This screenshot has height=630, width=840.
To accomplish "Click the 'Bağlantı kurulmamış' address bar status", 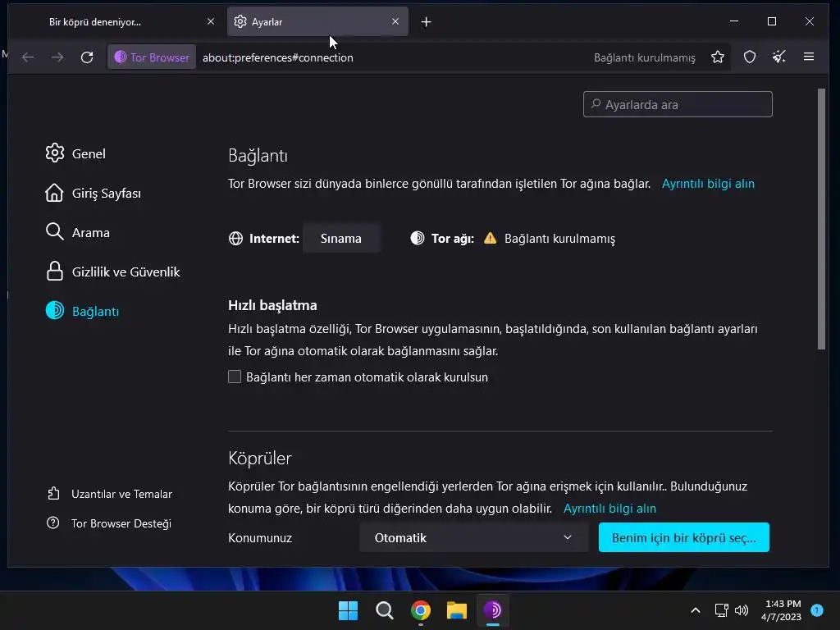I will tap(645, 57).
